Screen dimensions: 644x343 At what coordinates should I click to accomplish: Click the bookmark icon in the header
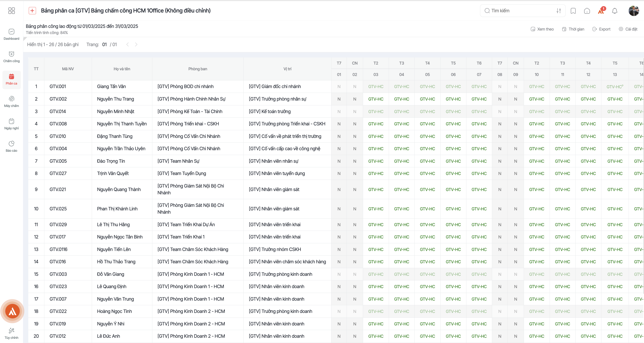click(573, 11)
